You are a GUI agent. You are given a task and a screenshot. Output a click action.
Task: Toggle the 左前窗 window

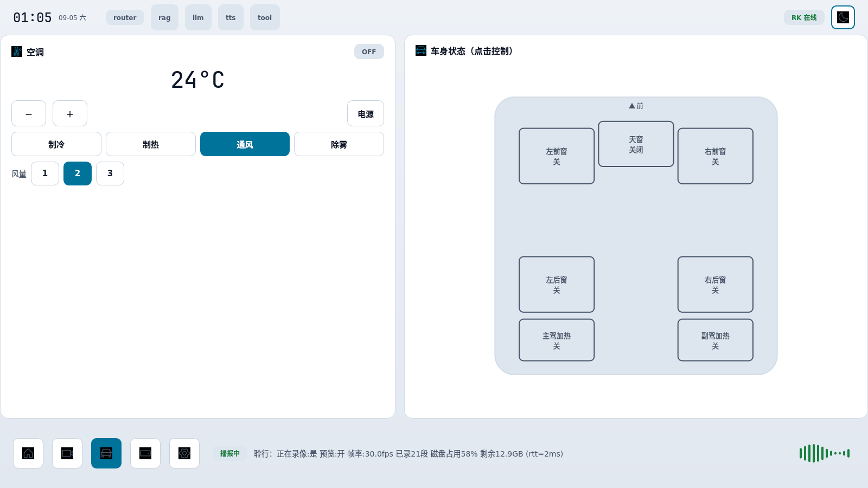point(557,156)
